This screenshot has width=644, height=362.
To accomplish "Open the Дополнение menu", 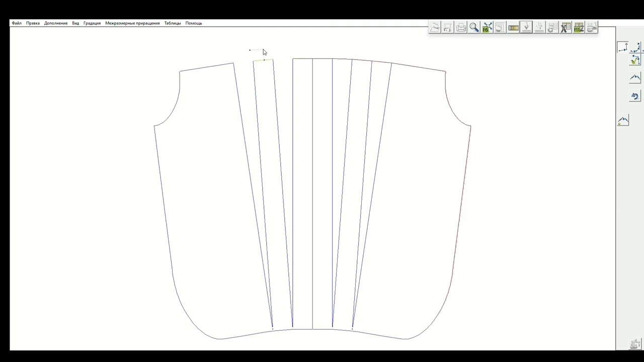I will pyautogui.click(x=56, y=23).
